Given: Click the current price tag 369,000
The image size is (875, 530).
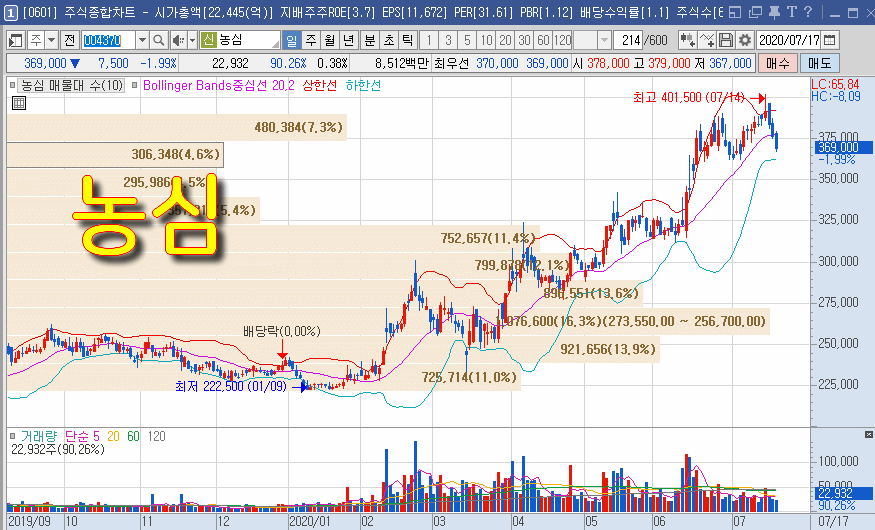Looking at the screenshot, I should 842,147.
